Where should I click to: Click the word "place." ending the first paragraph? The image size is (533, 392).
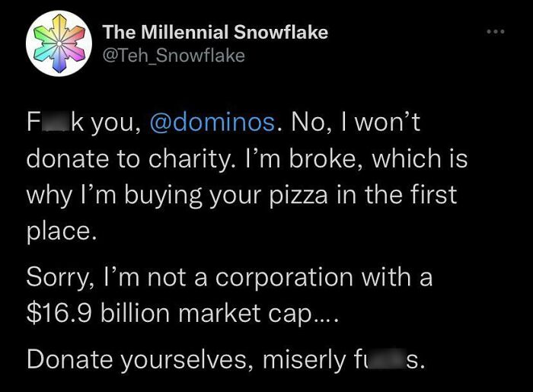[x=61, y=231]
